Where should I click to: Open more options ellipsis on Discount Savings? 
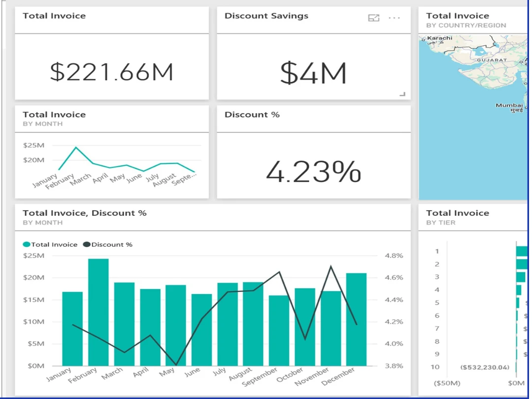click(x=394, y=18)
